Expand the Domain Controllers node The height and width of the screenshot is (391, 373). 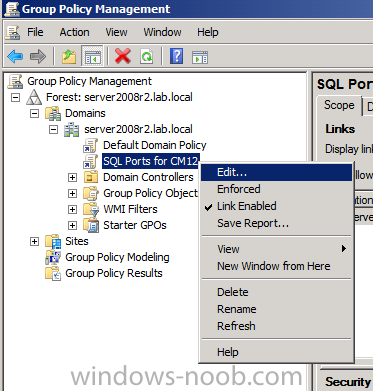72,177
